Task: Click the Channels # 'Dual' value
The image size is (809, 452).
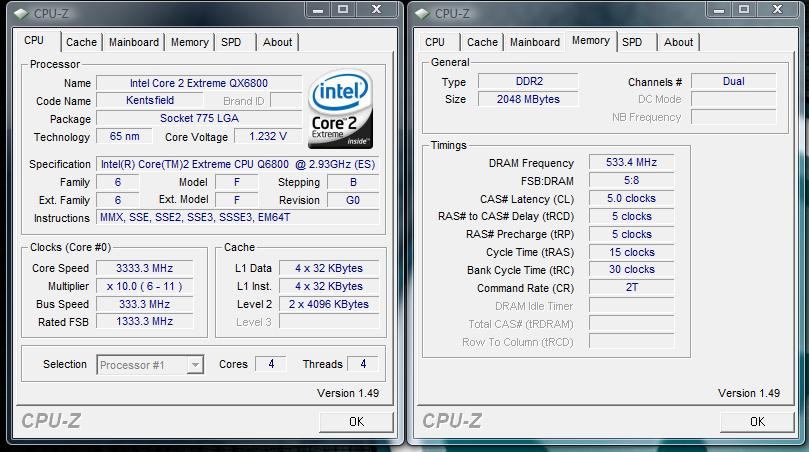Action: pyautogui.click(x=733, y=82)
